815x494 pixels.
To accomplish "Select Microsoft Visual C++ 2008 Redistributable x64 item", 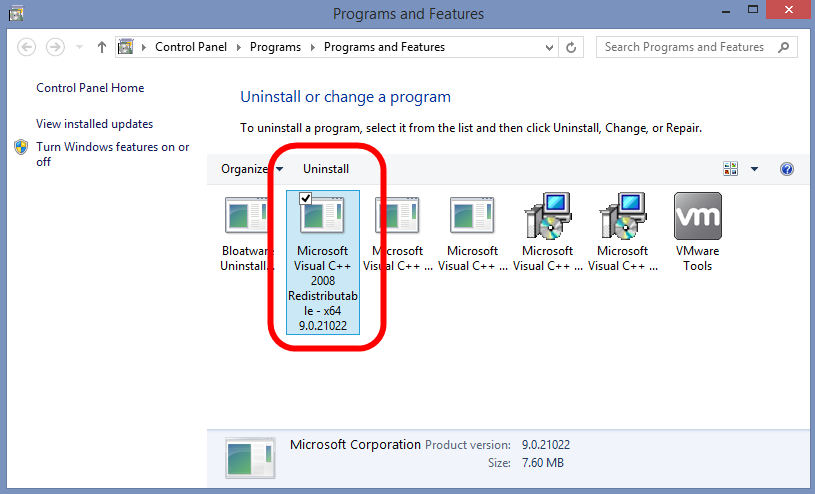I will [323, 262].
